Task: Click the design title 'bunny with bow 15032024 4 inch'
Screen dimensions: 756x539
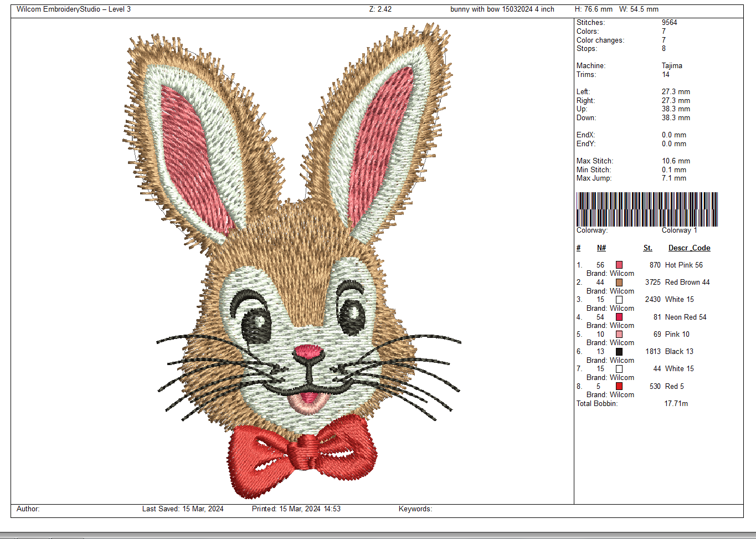Action: [x=502, y=9]
